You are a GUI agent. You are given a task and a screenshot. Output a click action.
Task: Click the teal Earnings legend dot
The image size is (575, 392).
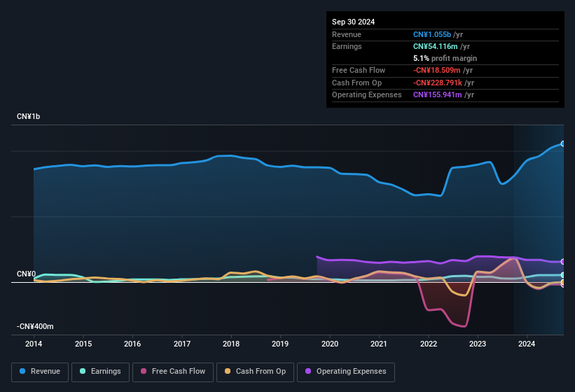coord(83,372)
